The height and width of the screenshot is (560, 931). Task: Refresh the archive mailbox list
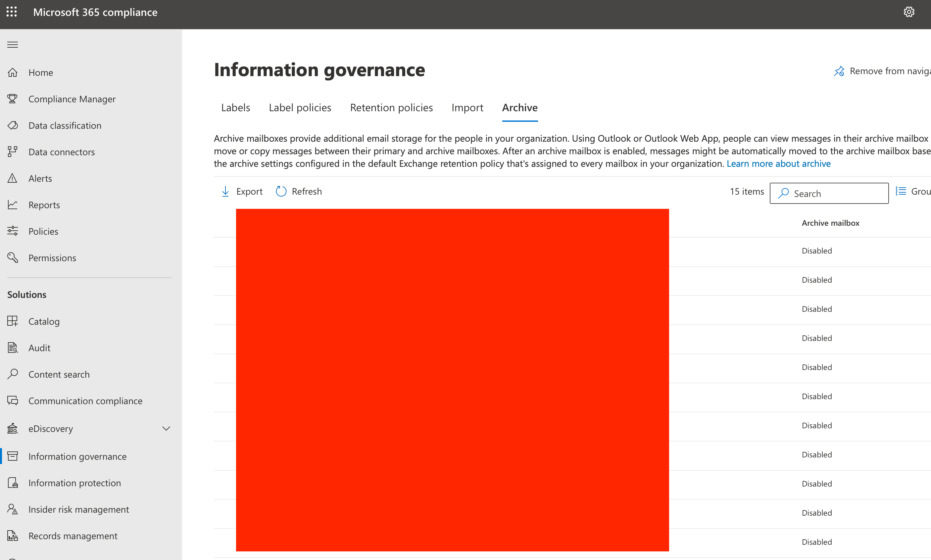299,191
